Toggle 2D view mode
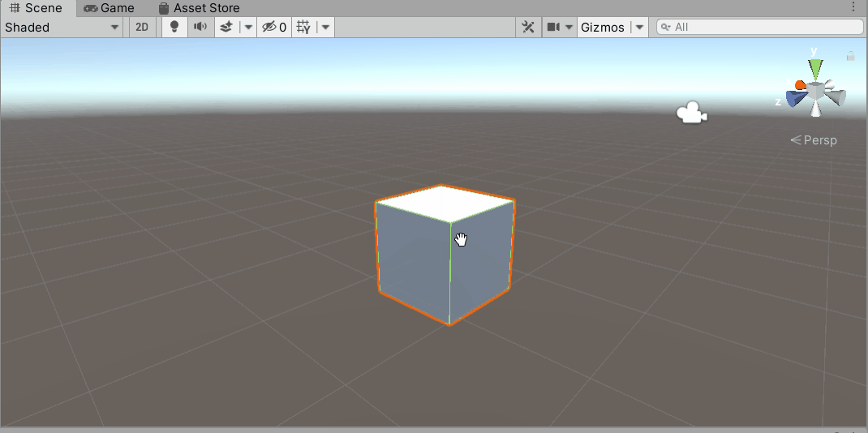Screen dimensions: 868x433 click(142, 27)
